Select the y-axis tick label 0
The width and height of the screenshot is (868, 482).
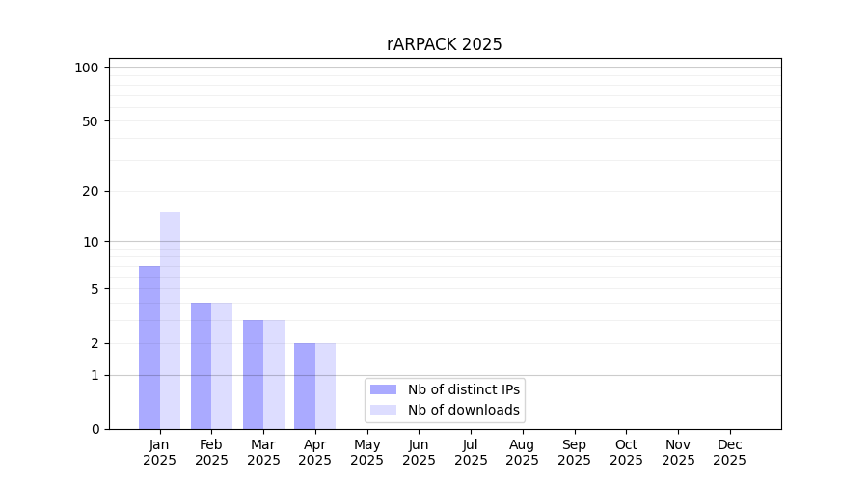point(95,429)
